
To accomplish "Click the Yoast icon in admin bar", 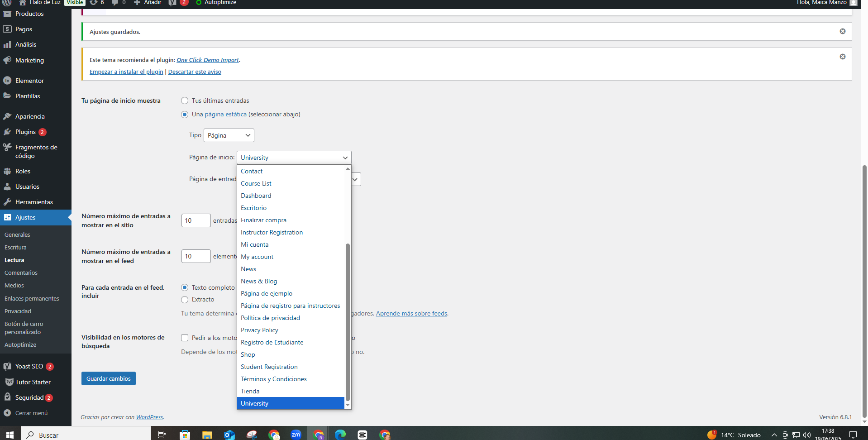I will (x=172, y=3).
